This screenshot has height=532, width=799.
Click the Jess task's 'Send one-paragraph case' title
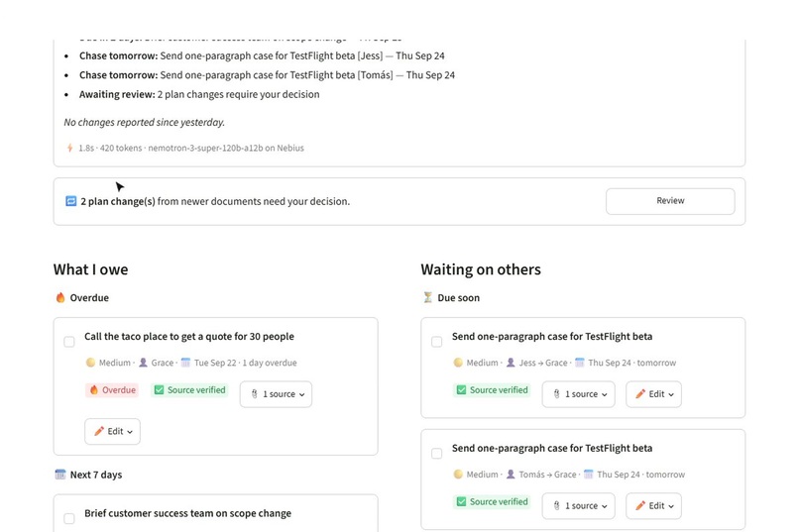[x=552, y=337]
